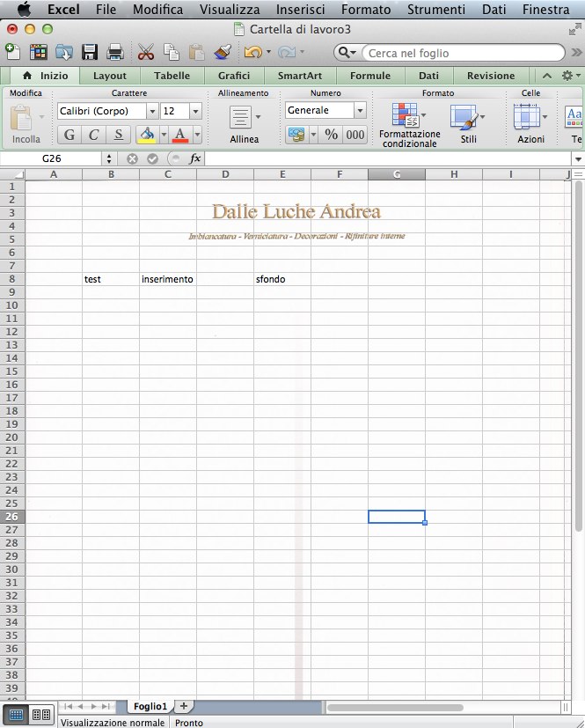Open the templates gallery icon
Viewport: 585px width, 728px height.
tap(39, 52)
